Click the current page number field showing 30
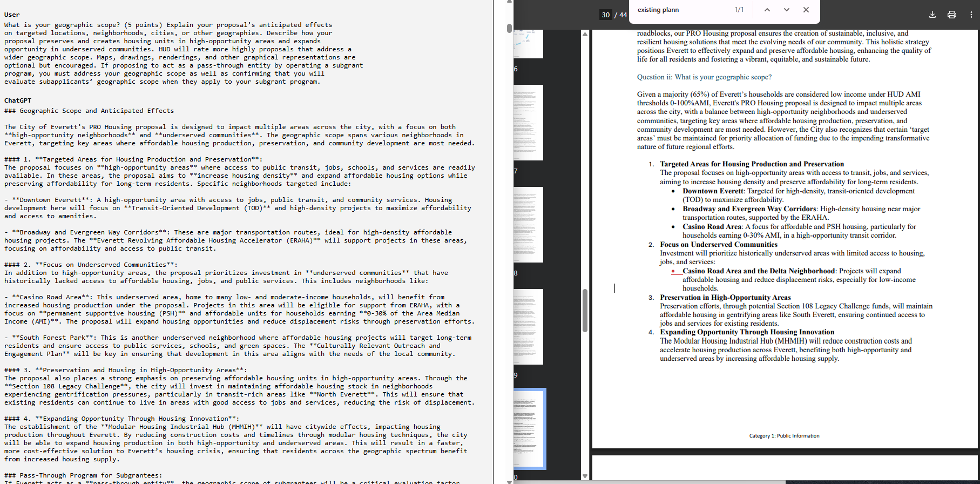The image size is (980, 484). coord(606,15)
